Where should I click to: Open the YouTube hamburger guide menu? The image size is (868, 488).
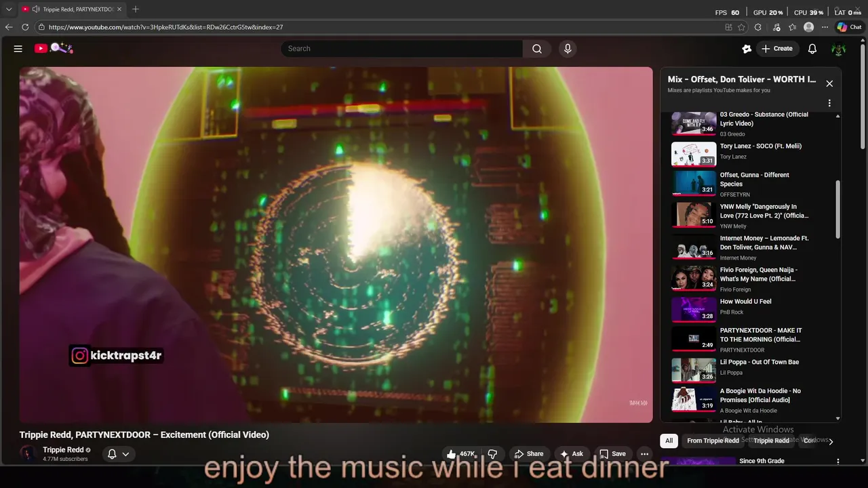[x=18, y=49]
